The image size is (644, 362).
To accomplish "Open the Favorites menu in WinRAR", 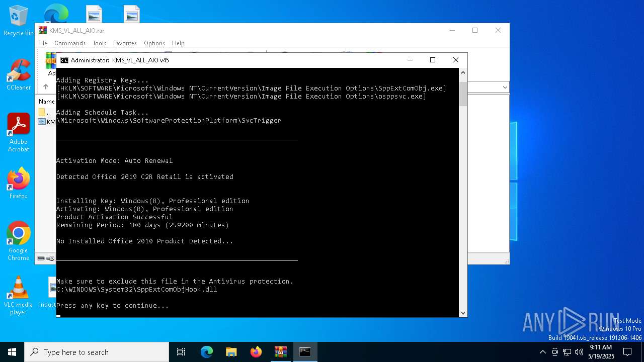I will [x=125, y=43].
